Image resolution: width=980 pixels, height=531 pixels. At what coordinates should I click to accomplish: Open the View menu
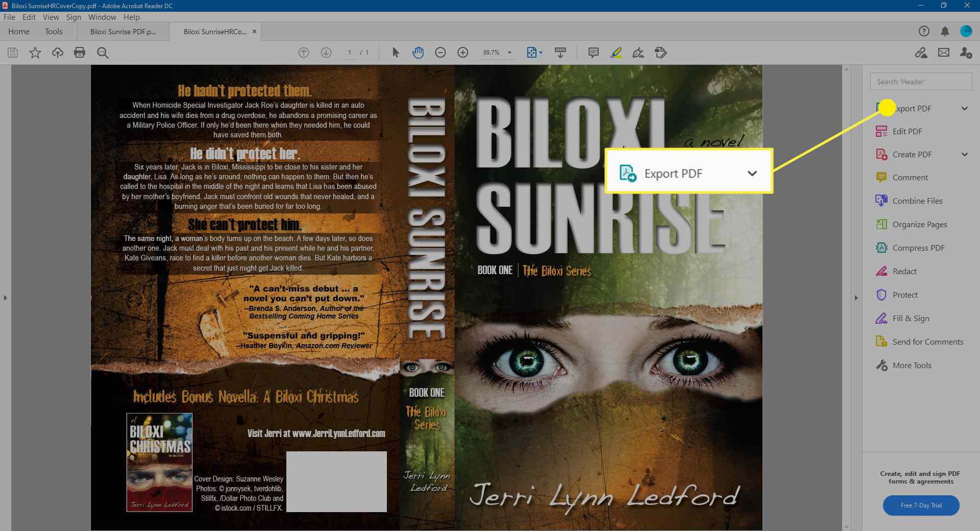(51, 17)
